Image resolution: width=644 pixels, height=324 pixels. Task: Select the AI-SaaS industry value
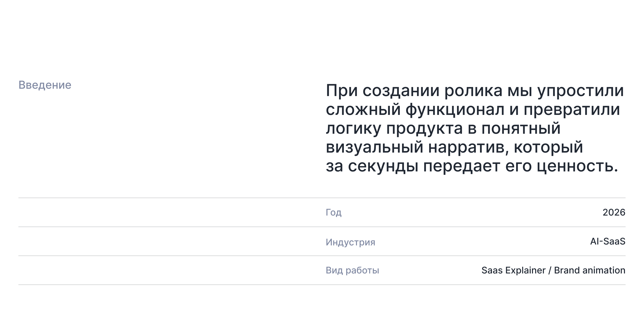click(608, 241)
